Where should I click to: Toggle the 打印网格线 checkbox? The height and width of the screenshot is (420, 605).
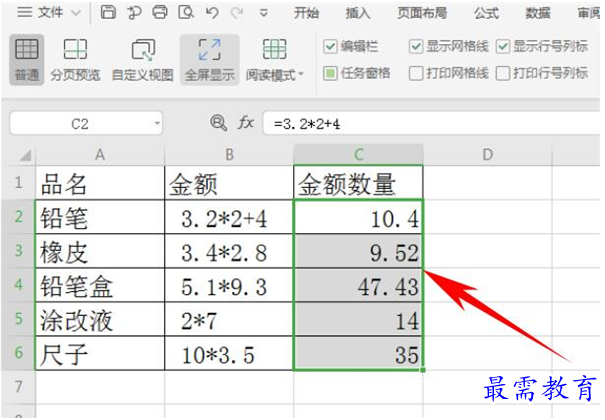[416, 73]
